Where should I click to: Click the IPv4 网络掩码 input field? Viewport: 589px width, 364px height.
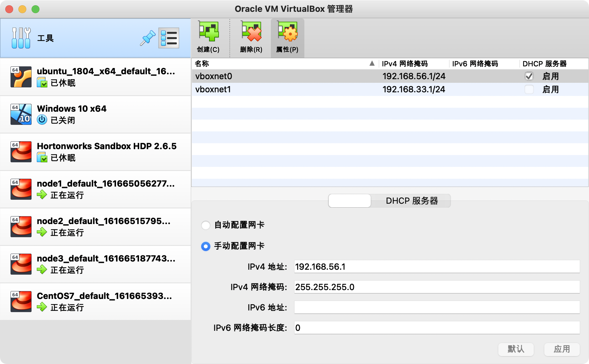pyautogui.click(x=437, y=287)
